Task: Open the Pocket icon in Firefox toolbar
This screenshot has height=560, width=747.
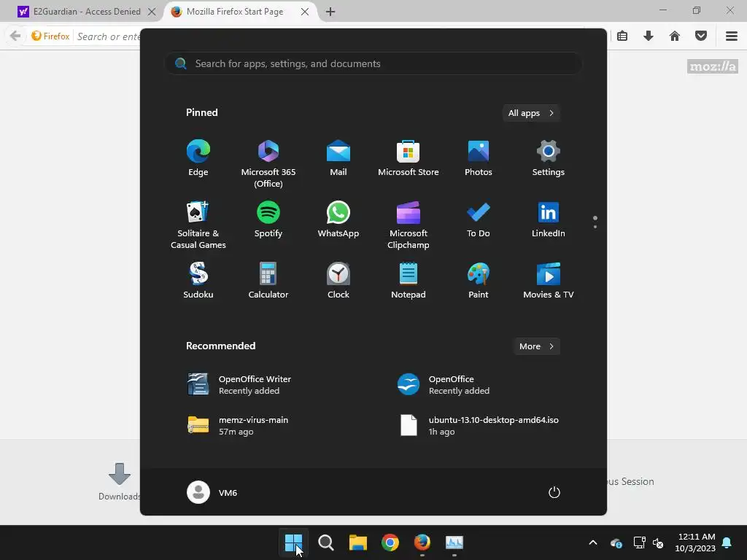Action: [x=701, y=36]
